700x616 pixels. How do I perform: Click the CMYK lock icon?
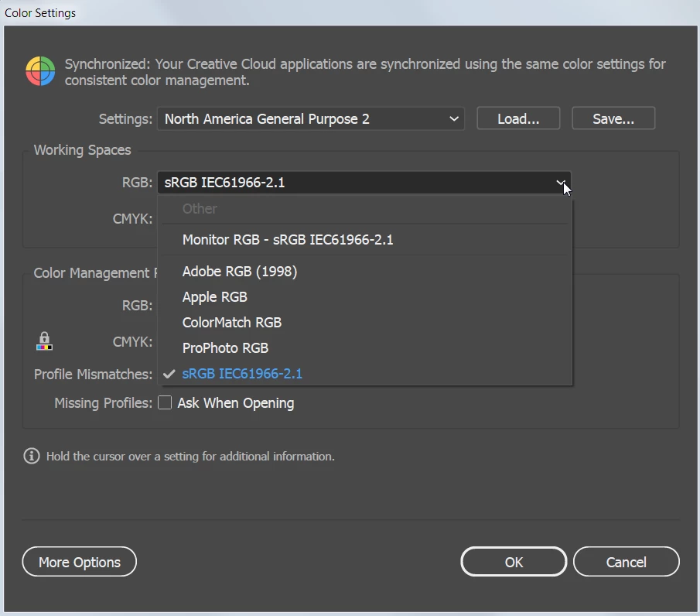click(x=44, y=341)
